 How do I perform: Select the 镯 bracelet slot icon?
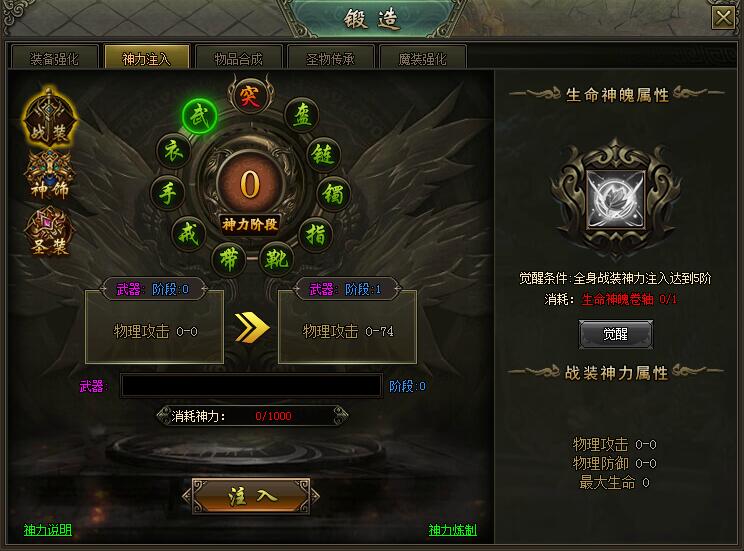pos(334,194)
